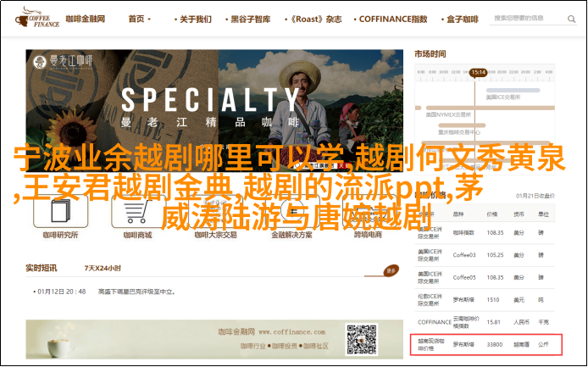Click the 越南盾 currency cell
The image size is (588, 367).
[x=522, y=344]
